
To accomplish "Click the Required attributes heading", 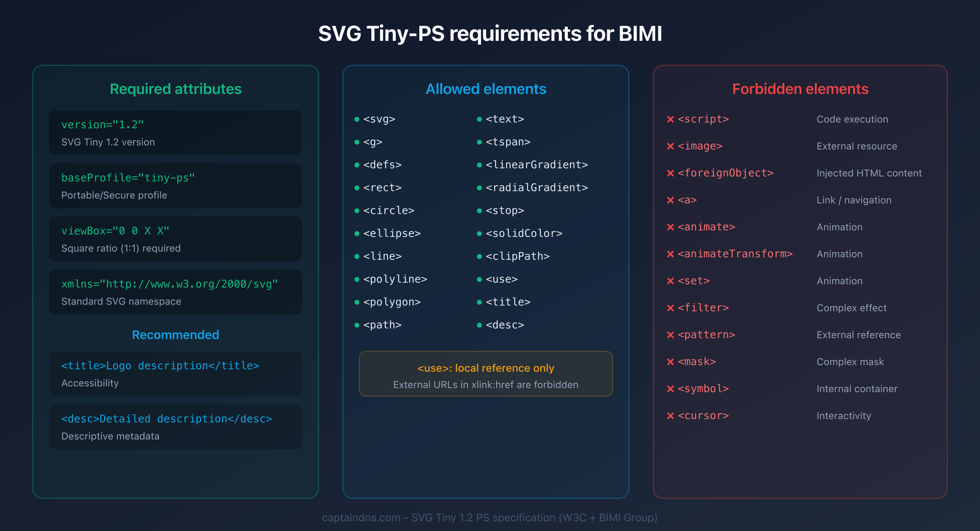I will 175,89.
